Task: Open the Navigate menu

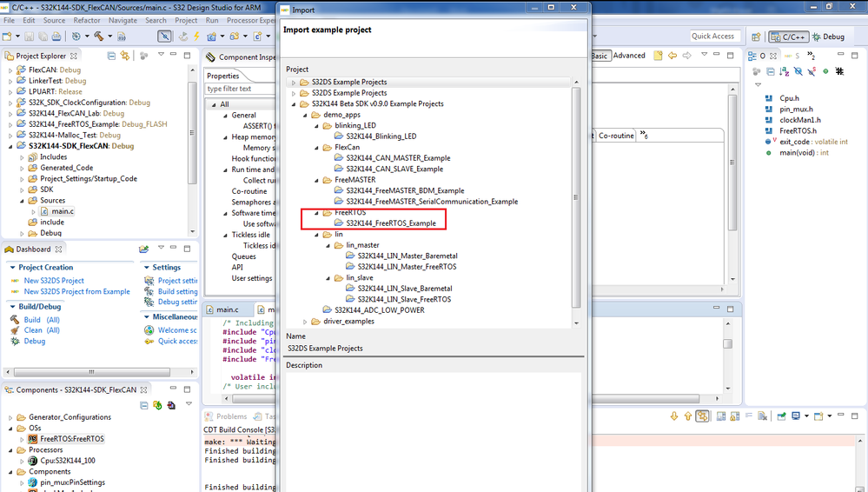Action: [x=123, y=21]
